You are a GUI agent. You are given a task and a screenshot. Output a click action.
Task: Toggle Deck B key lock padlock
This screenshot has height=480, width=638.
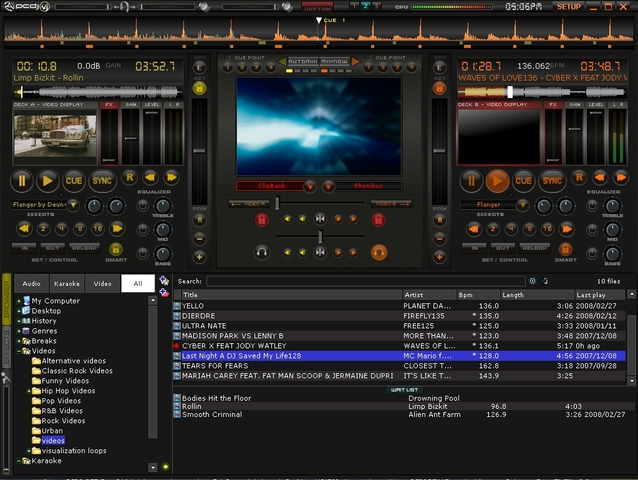click(439, 88)
